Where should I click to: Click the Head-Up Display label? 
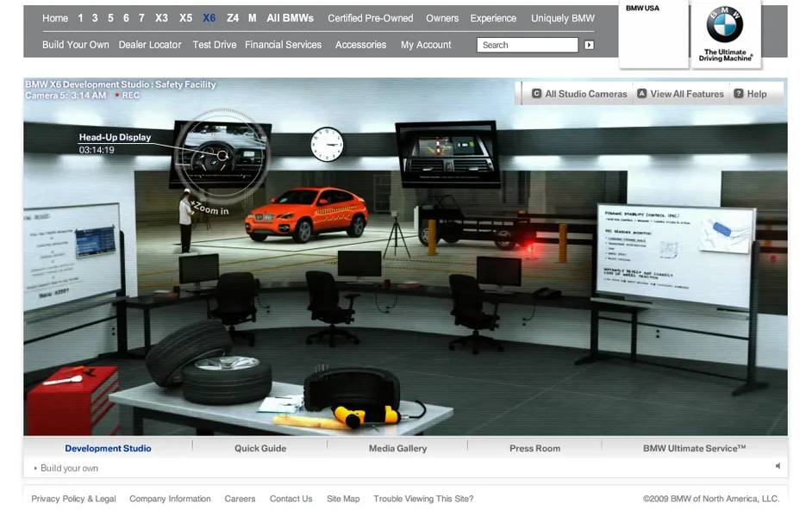click(115, 137)
